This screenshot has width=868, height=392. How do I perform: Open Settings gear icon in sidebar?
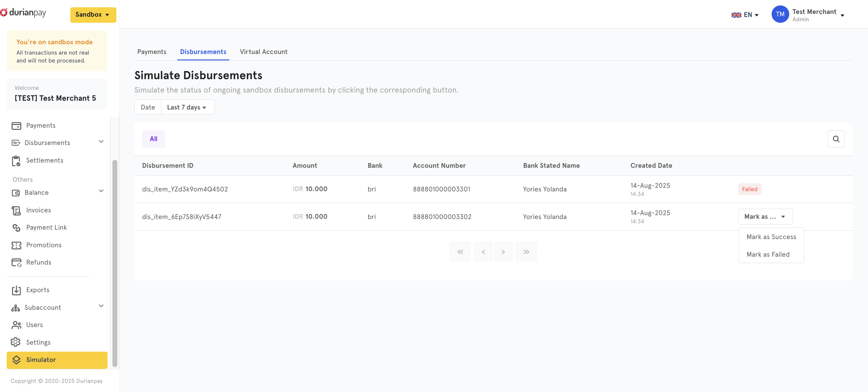(16, 343)
